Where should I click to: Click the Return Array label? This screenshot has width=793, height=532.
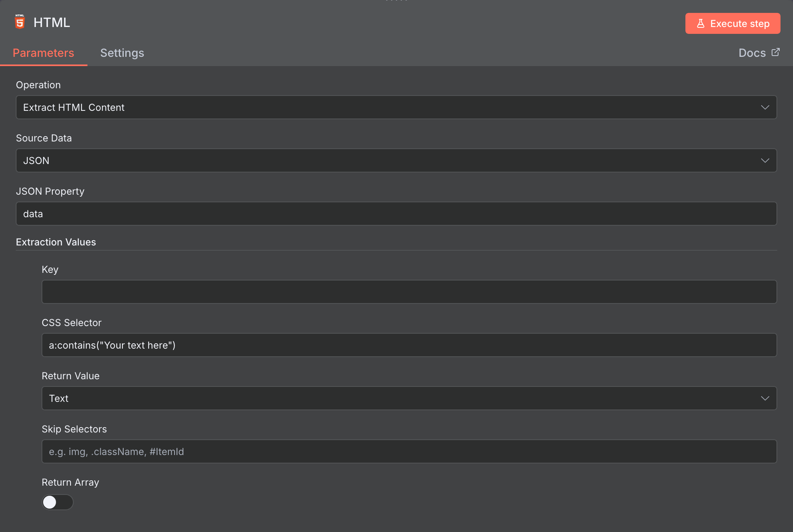pyautogui.click(x=71, y=482)
